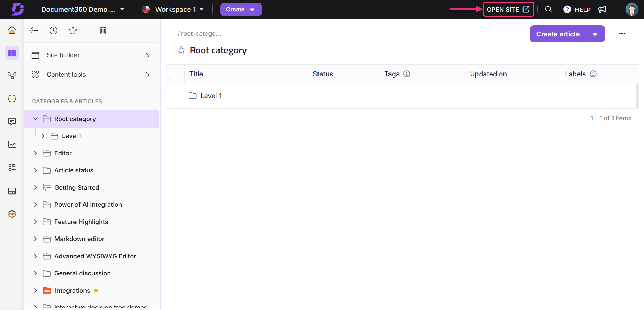Screen dimensions: 644x310
Task: Open the Recycle bin trash icon
Action: pos(103,31)
